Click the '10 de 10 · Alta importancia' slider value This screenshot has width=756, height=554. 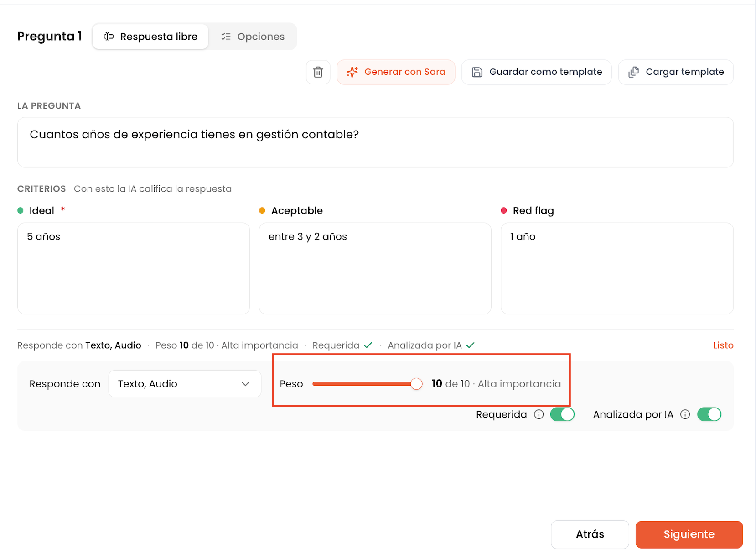tap(497, 384)
